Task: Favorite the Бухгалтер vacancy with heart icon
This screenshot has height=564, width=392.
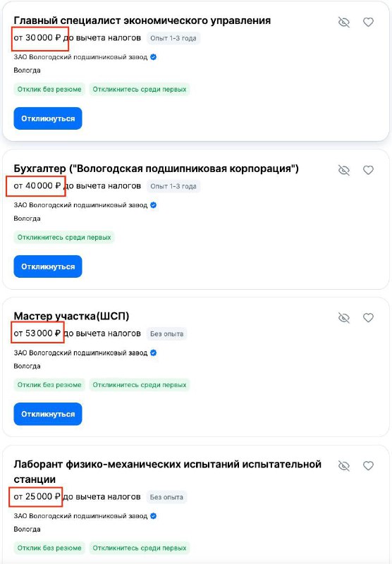Action: tap(368, 170)
